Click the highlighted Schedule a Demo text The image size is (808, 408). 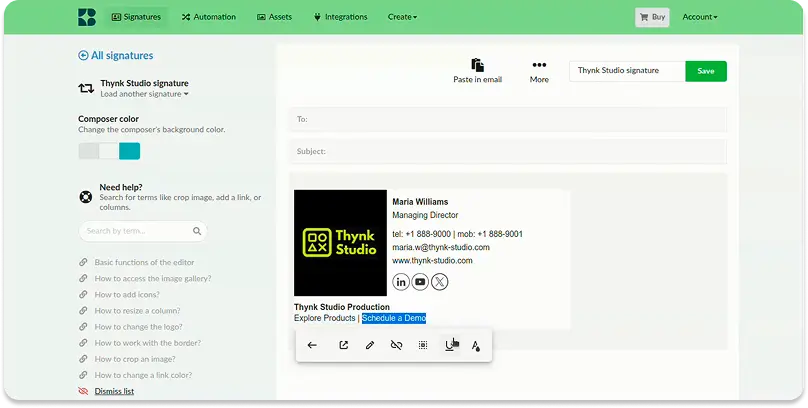(394, 318)
